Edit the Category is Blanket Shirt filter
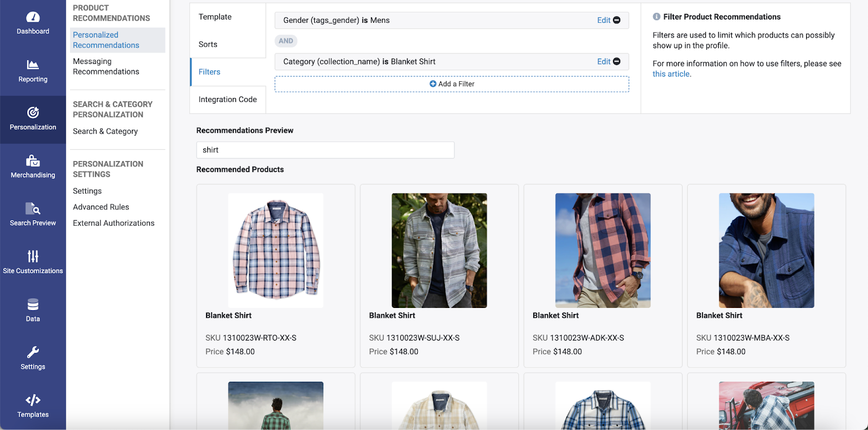This screenshot has width=868, height=430. pyautogui.click(x=604, y=61)
